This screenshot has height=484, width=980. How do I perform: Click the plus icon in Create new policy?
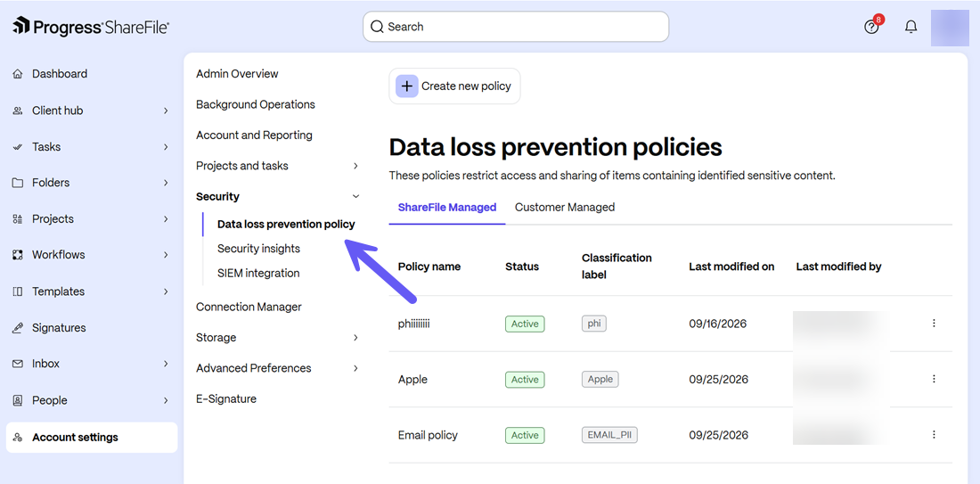point(407,86)
